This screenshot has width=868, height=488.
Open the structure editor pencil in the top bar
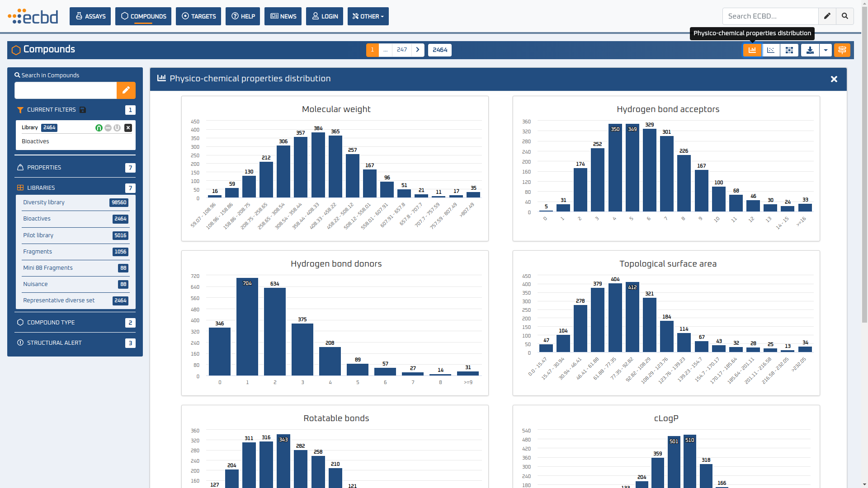[827, 16]
